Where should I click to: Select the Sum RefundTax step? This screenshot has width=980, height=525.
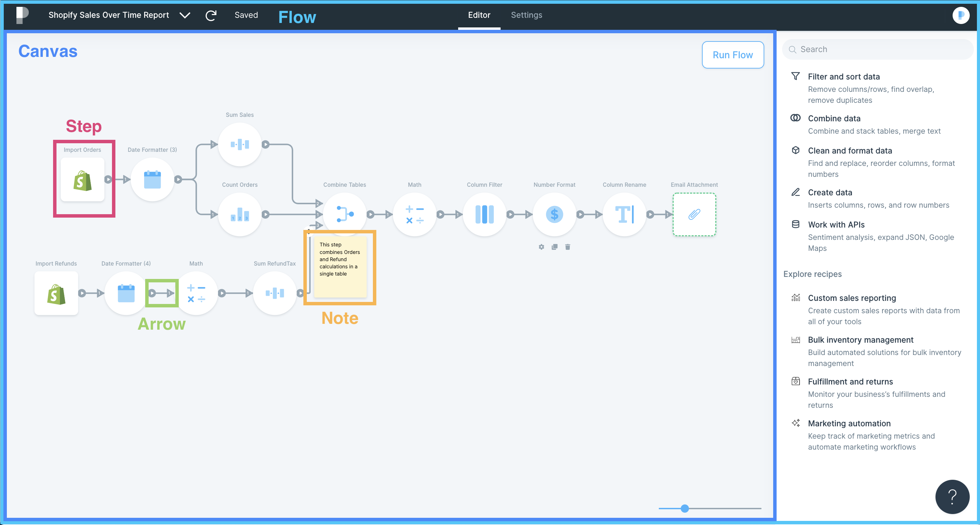[275, 293]
